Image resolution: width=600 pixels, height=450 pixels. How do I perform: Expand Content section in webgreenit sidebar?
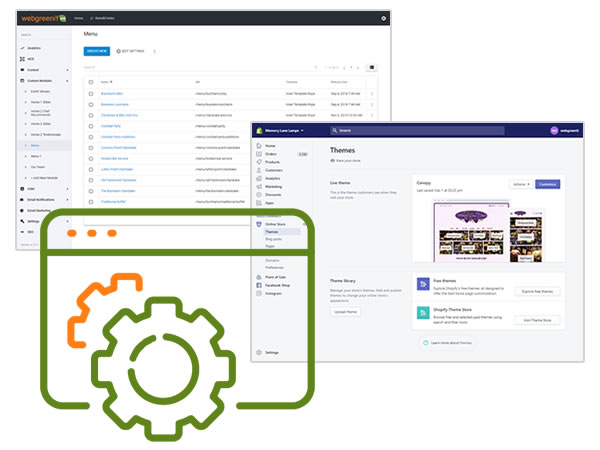pos(67,70)
